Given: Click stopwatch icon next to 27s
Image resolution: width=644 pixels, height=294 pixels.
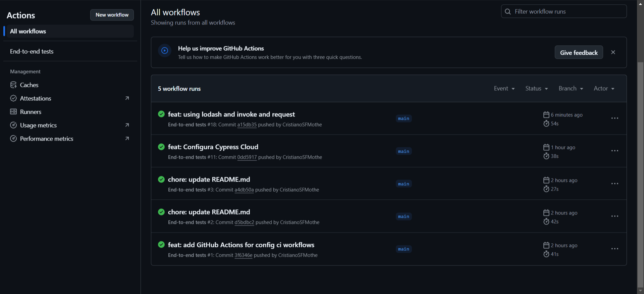Looking at the screenshot, I should 546,189.
